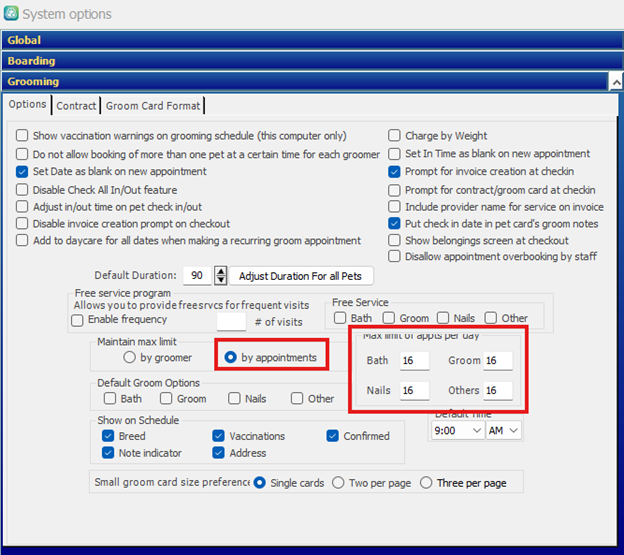Image resolution: width=624 pixels, height=555 pixels.
Task: Open the AM/PM dropdown
Action: (503, 431)
